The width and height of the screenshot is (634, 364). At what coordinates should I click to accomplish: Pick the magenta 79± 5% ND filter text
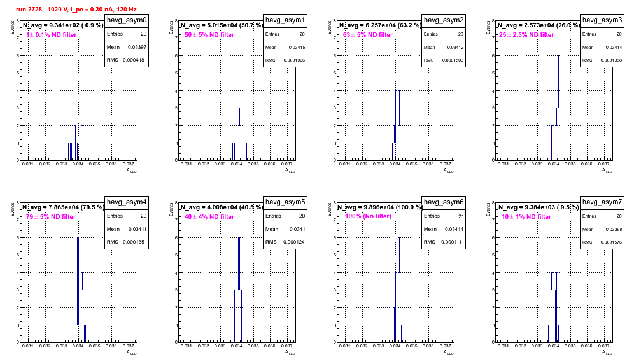[x=51, y=217]
